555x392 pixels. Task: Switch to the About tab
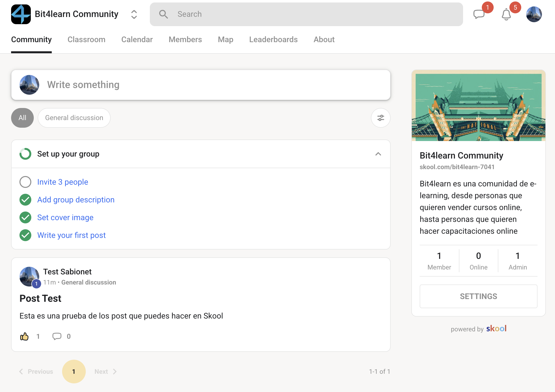coord(324,39)
